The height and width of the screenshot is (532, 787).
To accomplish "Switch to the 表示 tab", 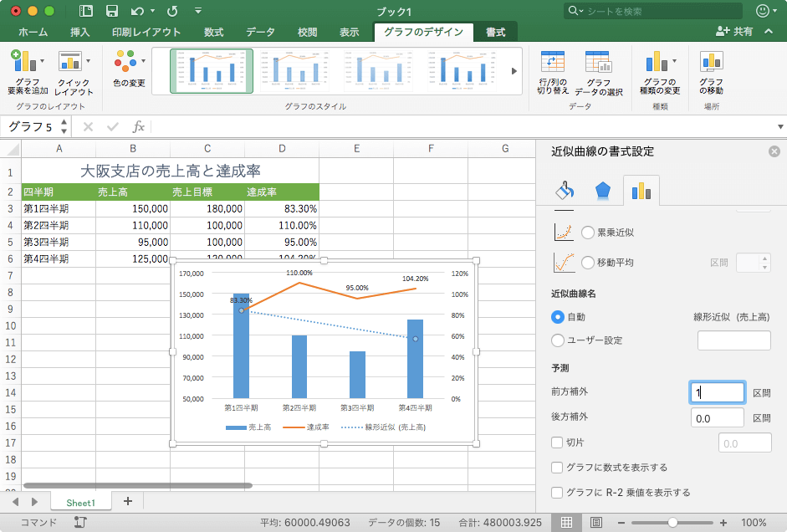I will [x=349, y=32].
